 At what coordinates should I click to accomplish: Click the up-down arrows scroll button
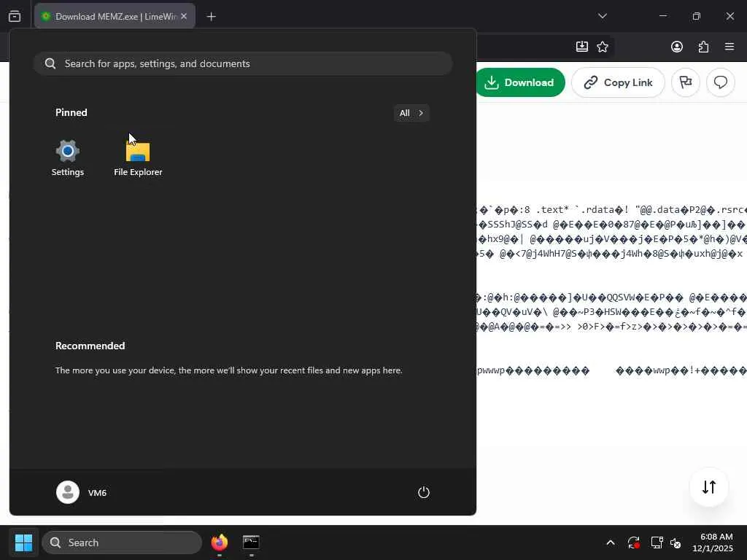(x=709, y=487)
